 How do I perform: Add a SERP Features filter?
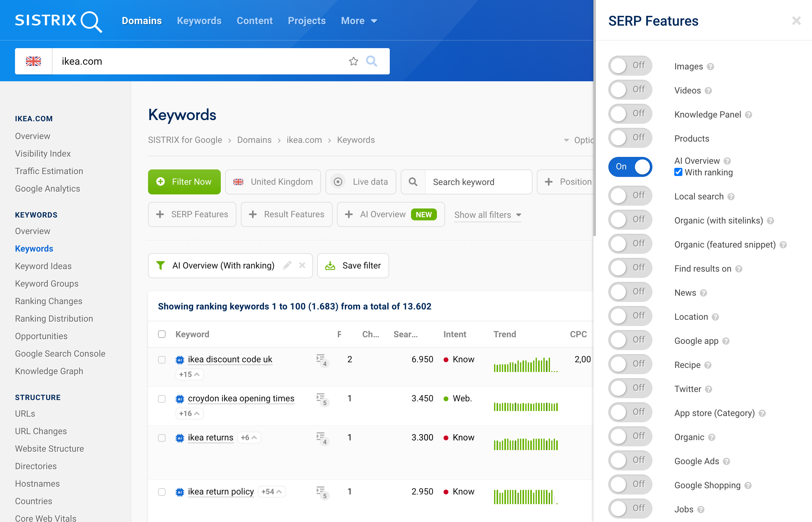click(192, 215)
